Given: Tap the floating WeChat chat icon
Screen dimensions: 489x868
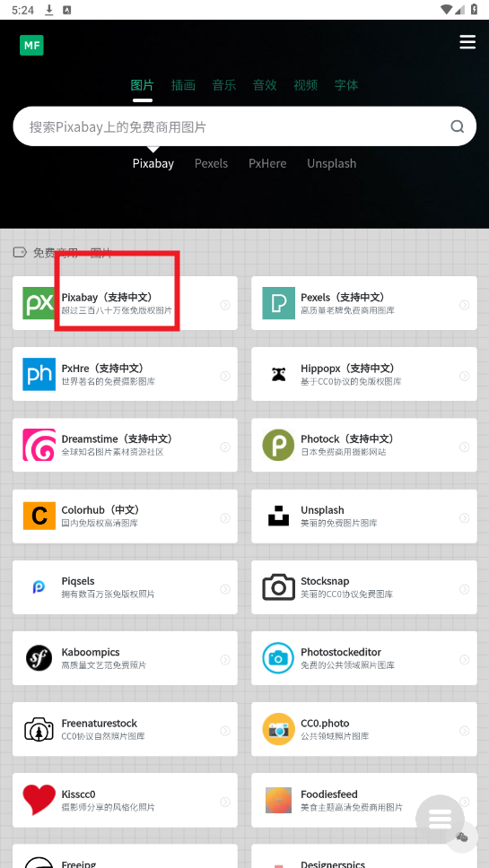Looking at the screenshot, I should (462, 837).
